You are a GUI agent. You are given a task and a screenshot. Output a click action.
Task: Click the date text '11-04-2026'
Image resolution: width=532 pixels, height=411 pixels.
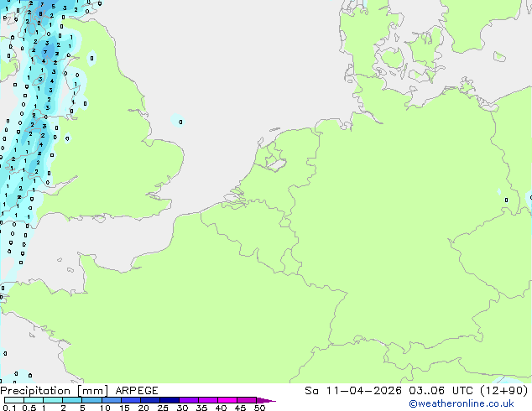pos(363,391)
